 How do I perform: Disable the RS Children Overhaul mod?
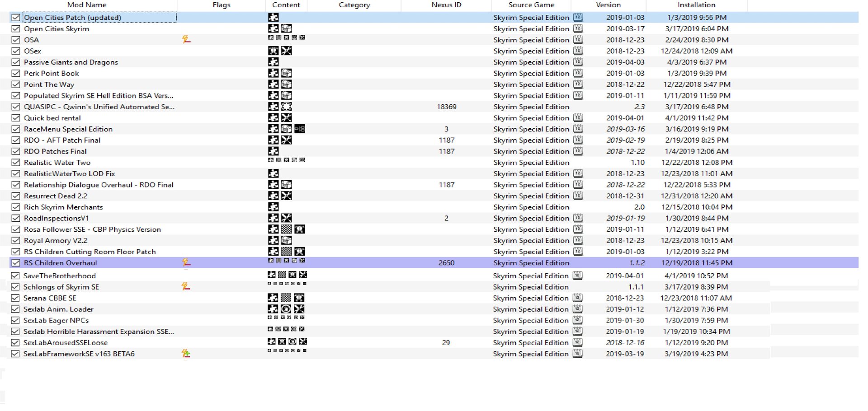[16, 262]
